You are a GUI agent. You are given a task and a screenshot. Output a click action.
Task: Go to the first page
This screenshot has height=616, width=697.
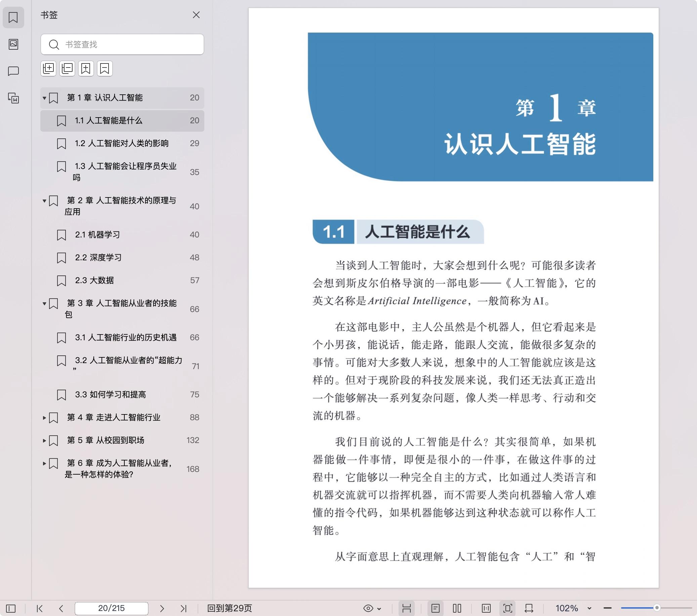(x=40, y=608)
